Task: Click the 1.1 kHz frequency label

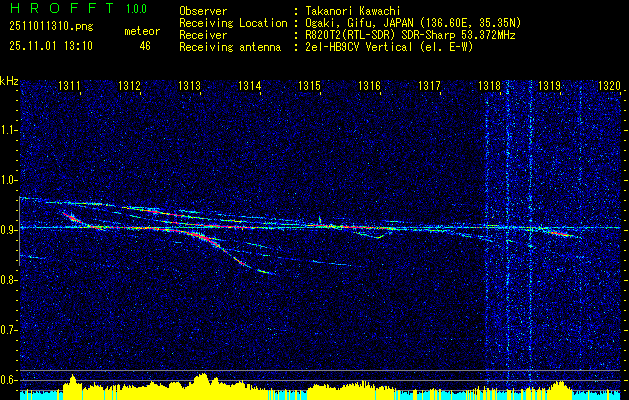Action: coord(8,130)
